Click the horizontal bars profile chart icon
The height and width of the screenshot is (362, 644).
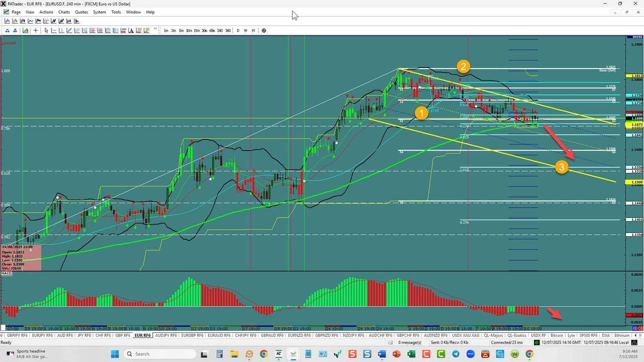pos(77,21)
